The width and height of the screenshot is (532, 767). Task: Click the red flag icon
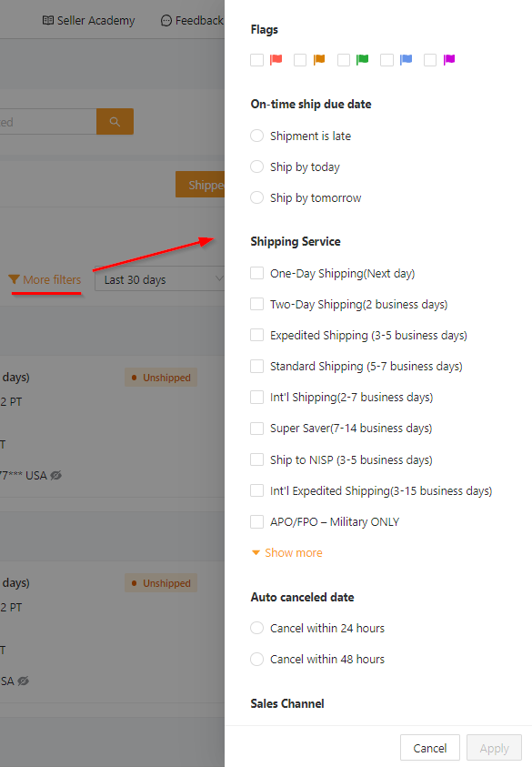[276, 60]
